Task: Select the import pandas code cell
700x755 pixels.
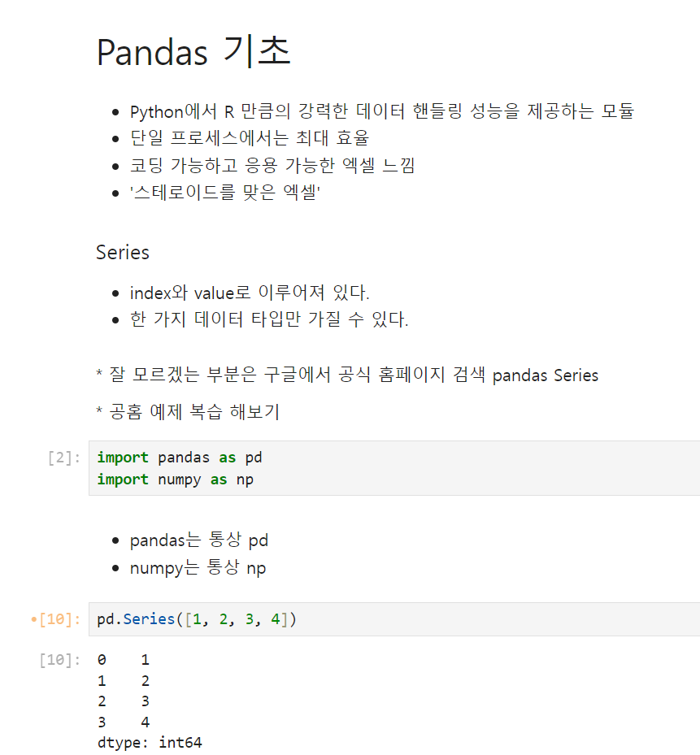Action: (394, 468)
